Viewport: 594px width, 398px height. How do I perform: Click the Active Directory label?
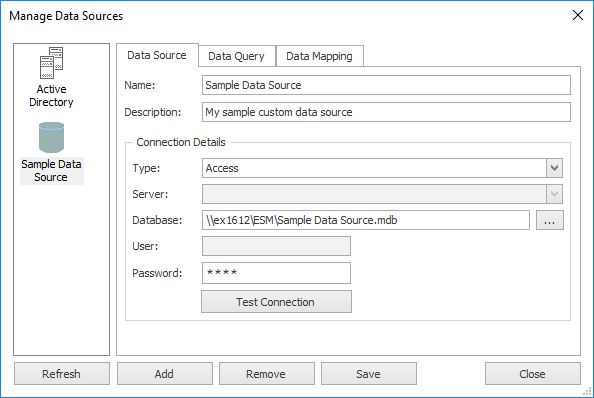(52, 95)
